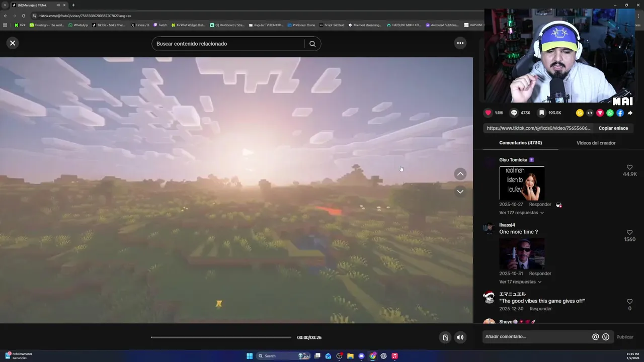Open Duolingo bookmark
This screenshot has width=644, height=362.
(x=47, y=25)
